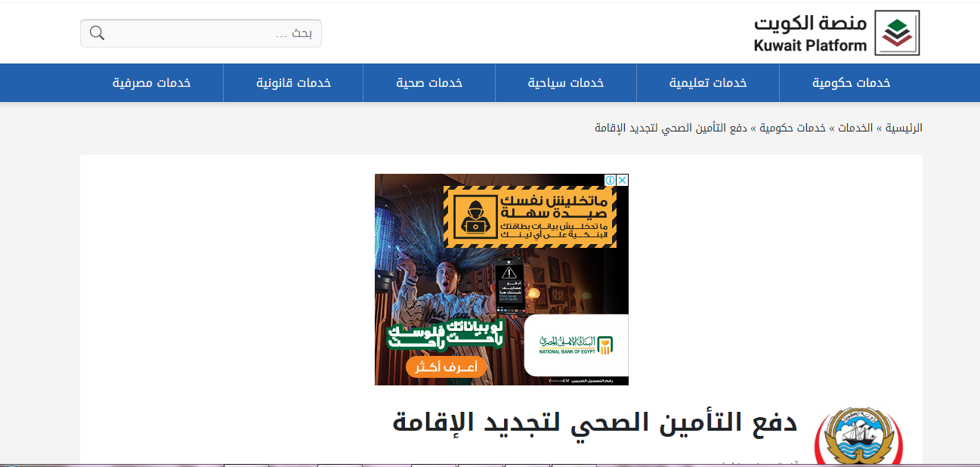The image size is (980, 467).
Task: Click the phone warning triangle in ad
Action: [511, 272]
